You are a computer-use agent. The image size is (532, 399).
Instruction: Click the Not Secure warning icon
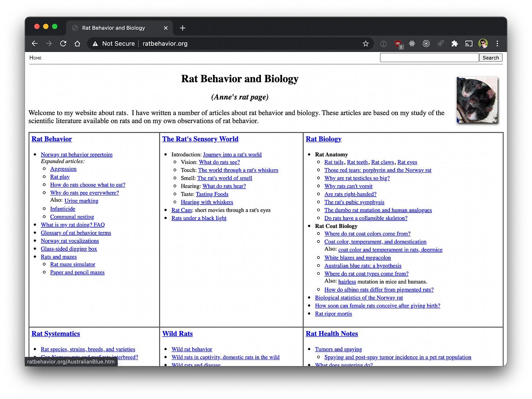pyautogui.click(x=95, y=44)
